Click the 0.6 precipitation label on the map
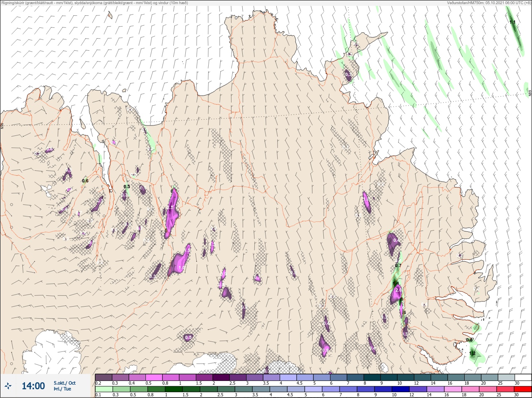The image size is (532, 398). tap(85, 181)
